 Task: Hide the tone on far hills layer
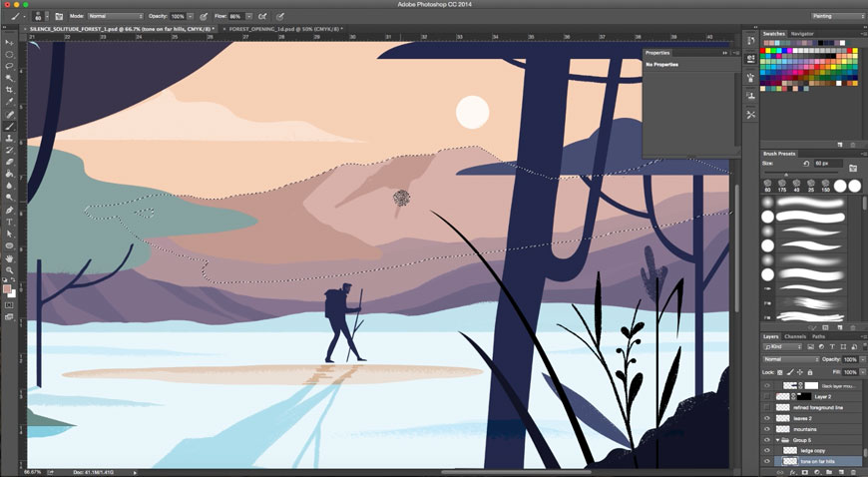click(767, 461)
